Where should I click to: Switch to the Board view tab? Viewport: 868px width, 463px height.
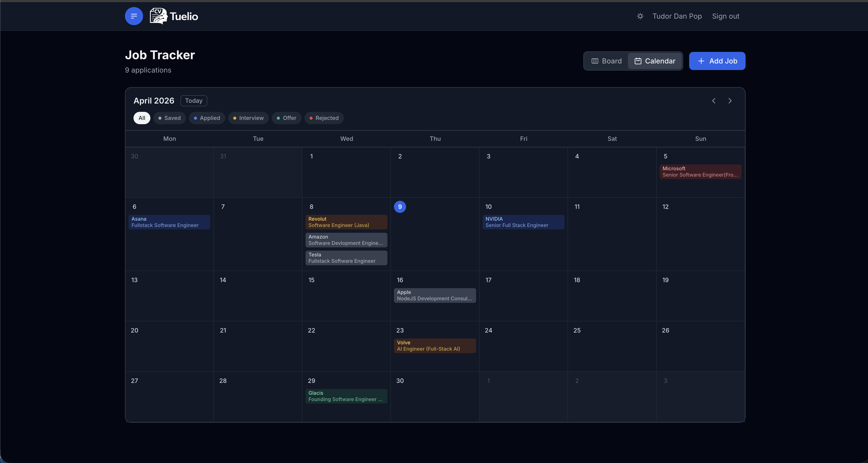(607, 61)
